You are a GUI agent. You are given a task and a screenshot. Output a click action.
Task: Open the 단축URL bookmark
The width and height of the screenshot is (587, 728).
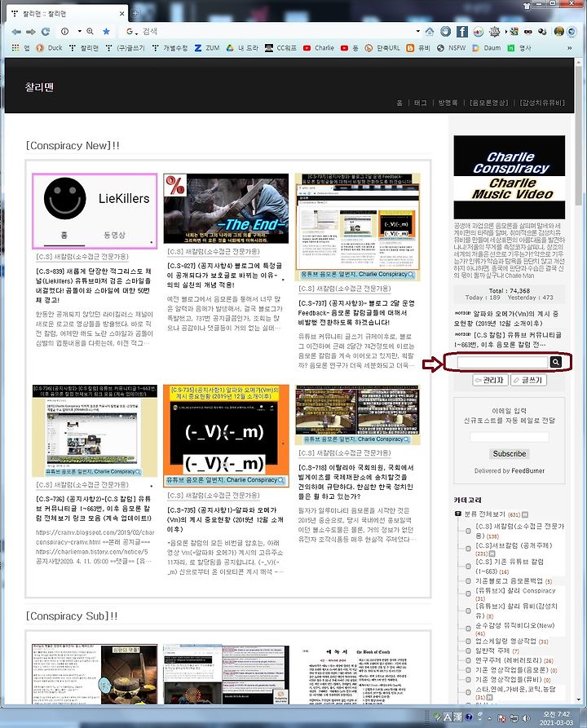click(382, 48)
